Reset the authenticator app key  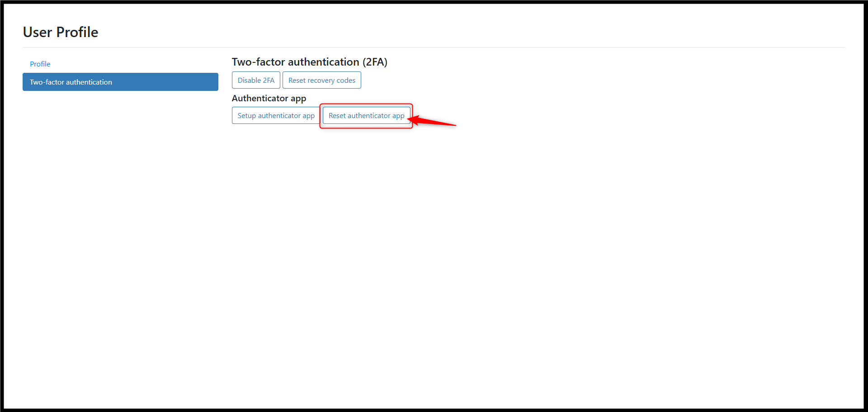366,115
